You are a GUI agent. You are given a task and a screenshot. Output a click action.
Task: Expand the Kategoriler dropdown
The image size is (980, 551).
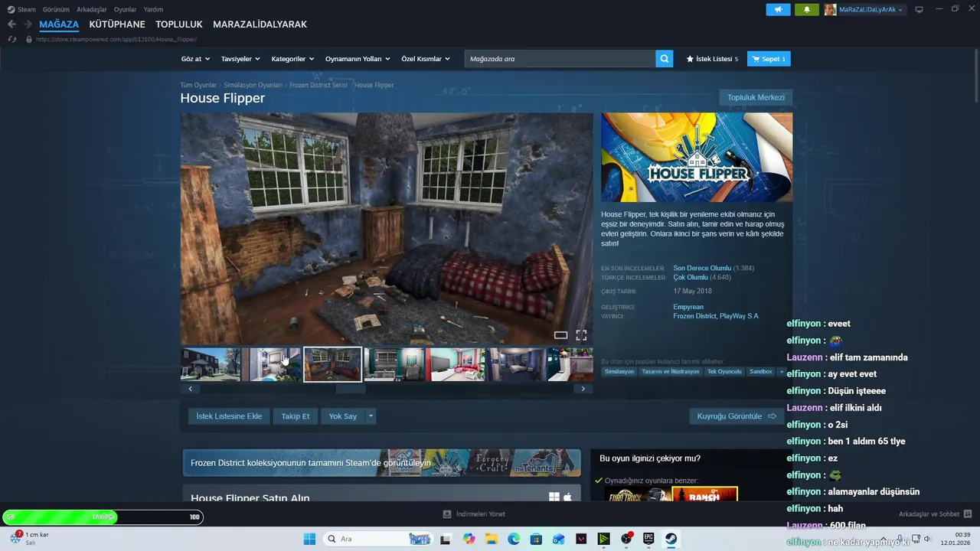coord(292,59)
